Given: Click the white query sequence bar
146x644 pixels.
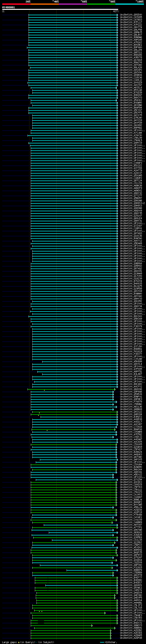Looking at the screenshot, I should [60, 9].
